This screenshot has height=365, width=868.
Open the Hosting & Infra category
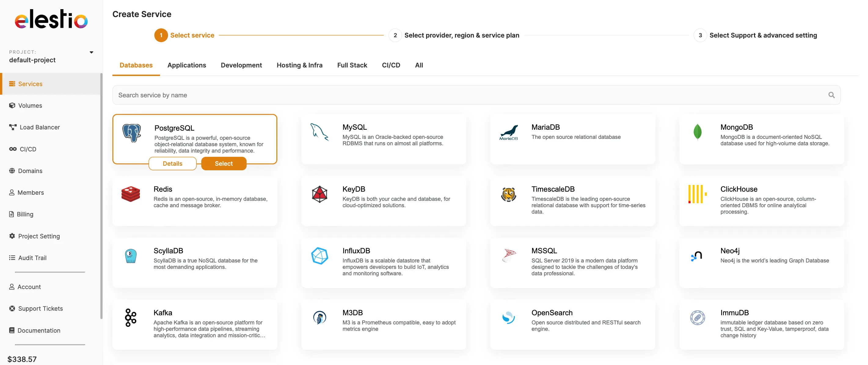click(300, 65)
